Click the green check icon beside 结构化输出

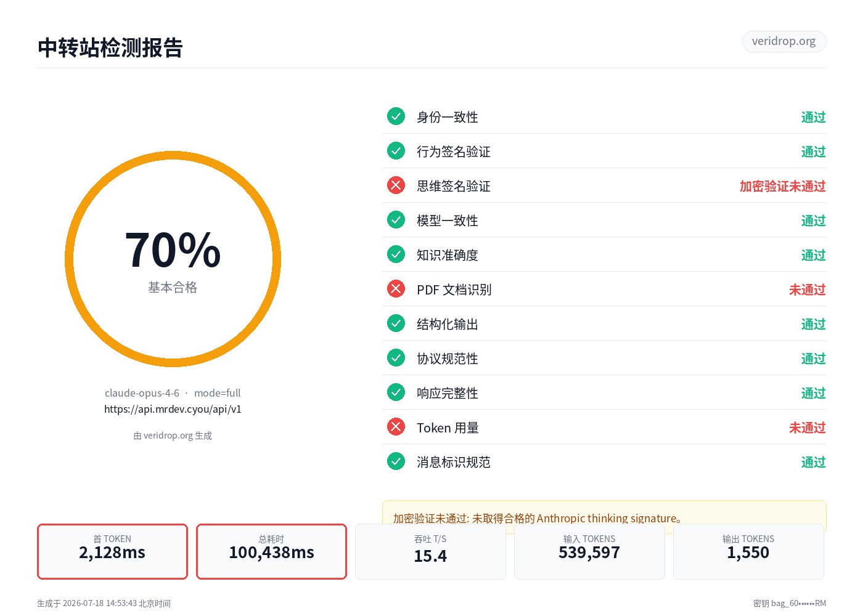[x=396, y=323]
